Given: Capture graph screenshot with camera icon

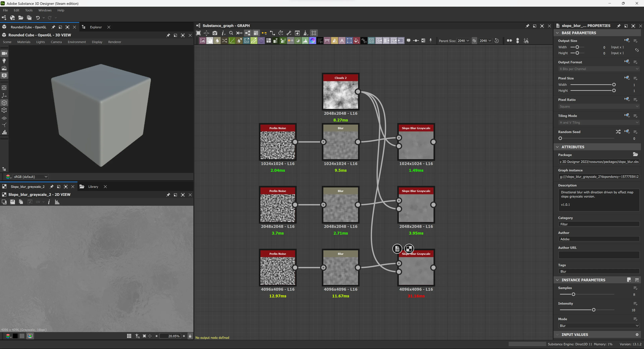Looking at the screenshot, I should point(215,33).
